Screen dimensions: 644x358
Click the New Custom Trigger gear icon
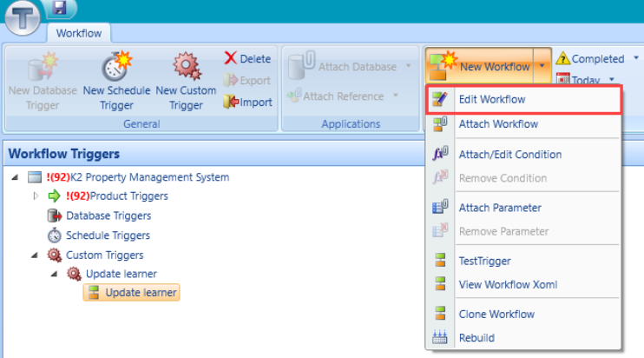point(185,66)
